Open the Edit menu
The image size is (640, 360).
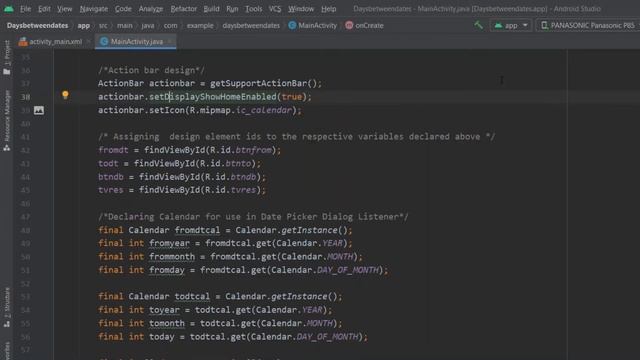pyautogui.click(x=44, y=9)
